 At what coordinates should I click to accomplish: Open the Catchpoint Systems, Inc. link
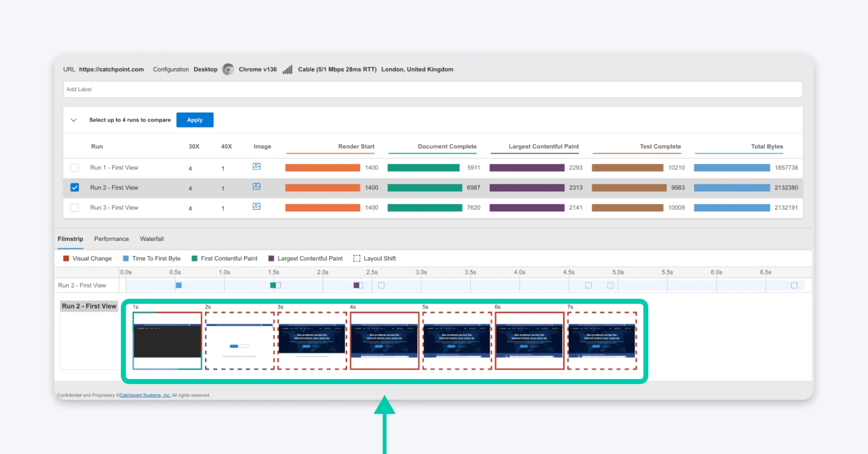(x=145, y=395)
